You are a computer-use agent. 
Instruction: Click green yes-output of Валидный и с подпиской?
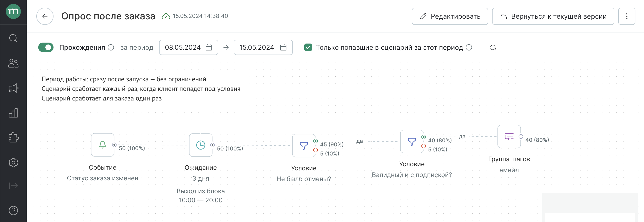424,137
